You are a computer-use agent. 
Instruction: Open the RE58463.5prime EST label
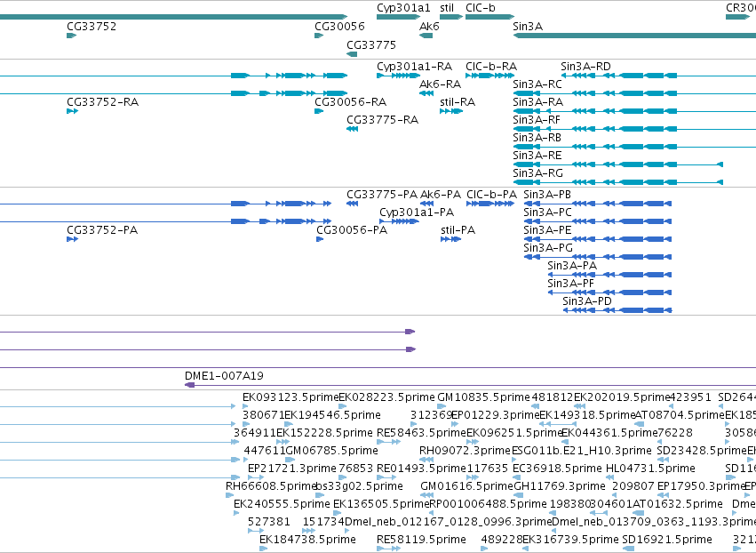pos(421,433)
